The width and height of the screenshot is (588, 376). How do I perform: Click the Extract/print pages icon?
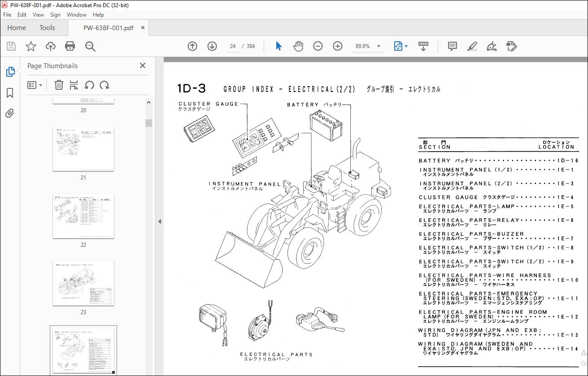point(74,85)
